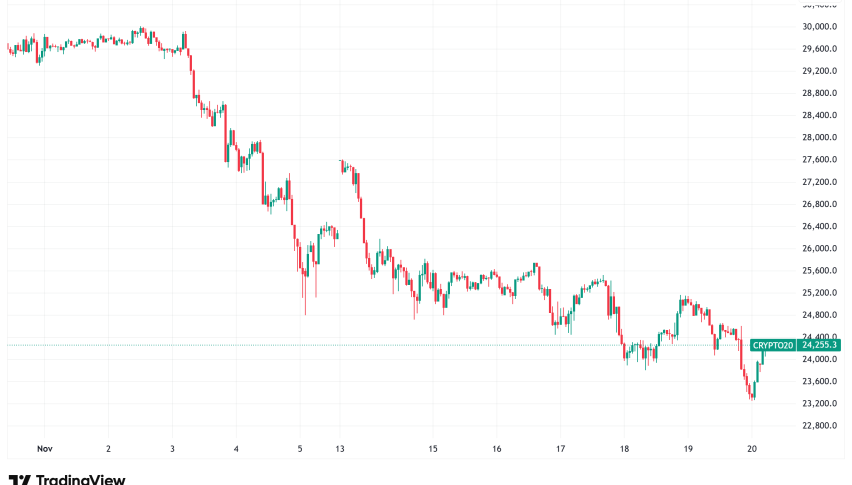Select date 13 on the time axis
The width and height of the screenshot is (852, 485).
340,449
